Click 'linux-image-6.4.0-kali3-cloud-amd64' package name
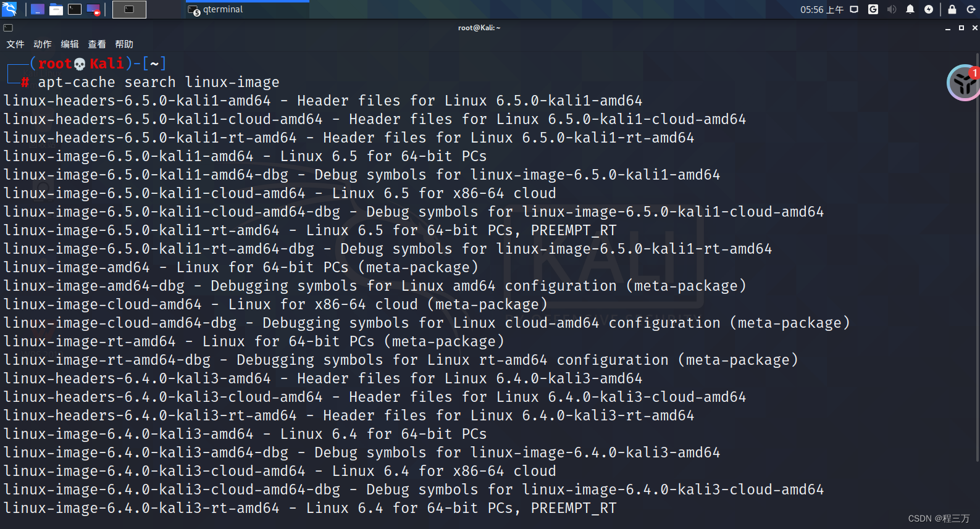This screenshot has height=529, width=980. pos(154,471)
